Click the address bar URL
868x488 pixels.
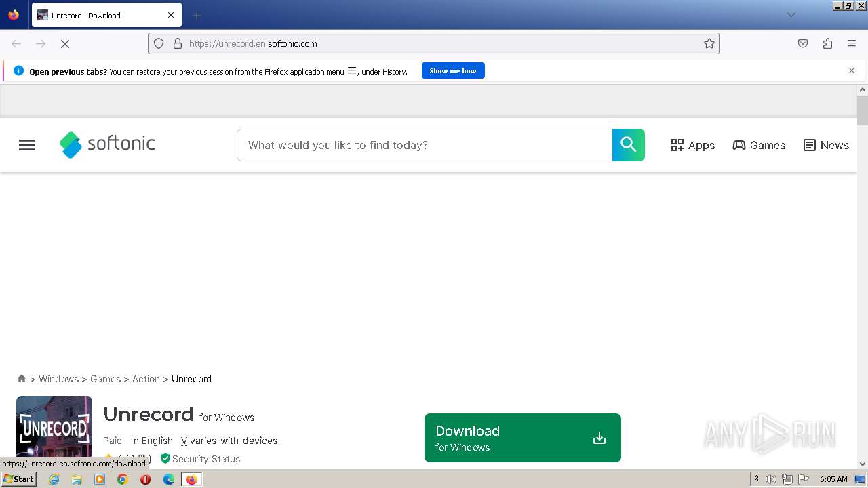point(253,43)
